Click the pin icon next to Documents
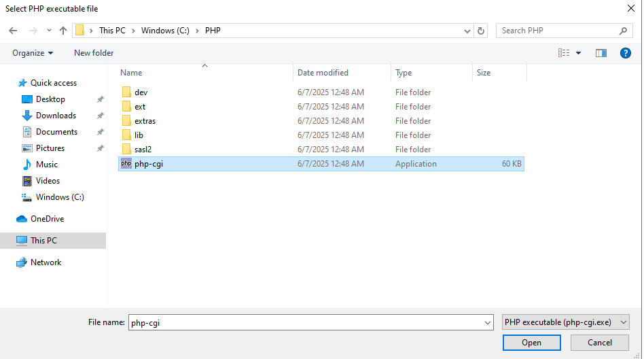This screenshot has height=359, width=644. click(101, 132)
